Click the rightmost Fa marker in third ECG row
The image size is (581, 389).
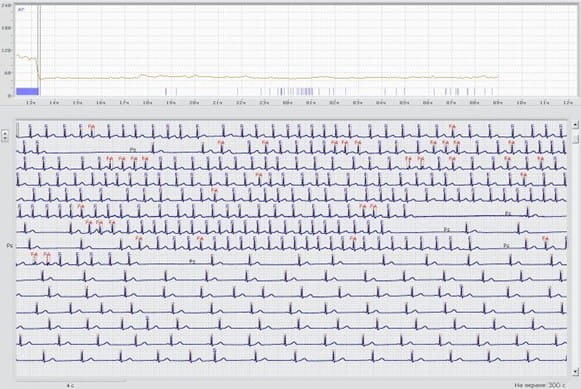(x=540, y=158)
